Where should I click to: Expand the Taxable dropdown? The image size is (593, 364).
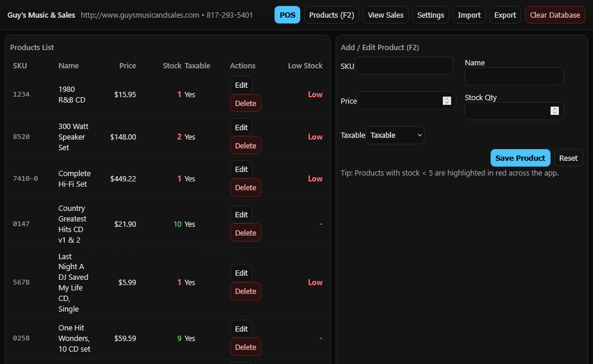[x=395, y=135]
